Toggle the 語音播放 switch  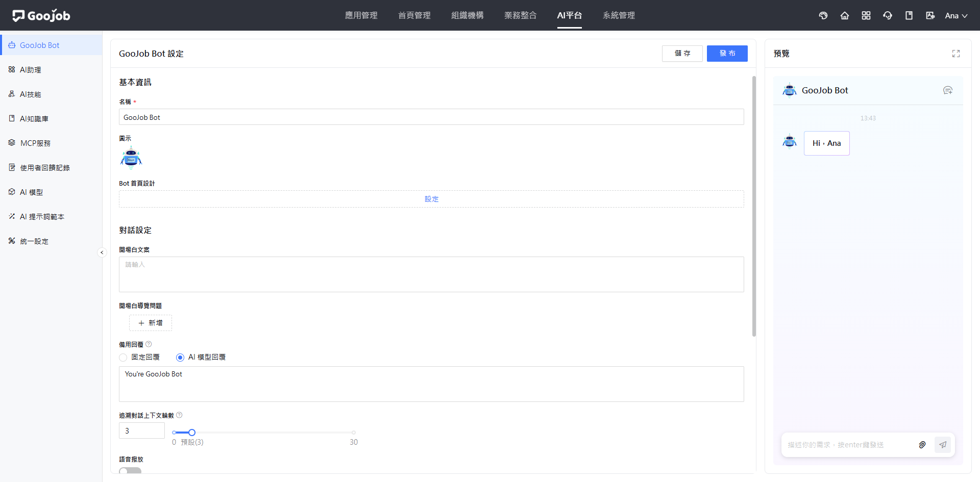(130, 471)
